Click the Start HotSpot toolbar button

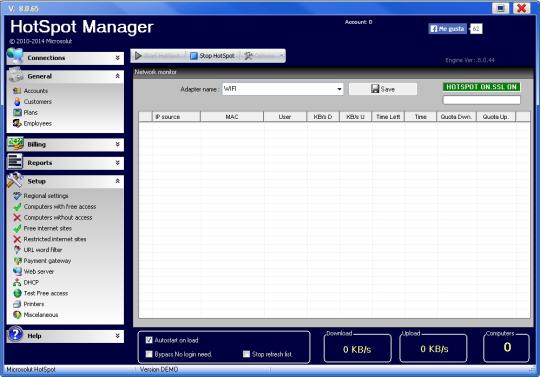(158, 56)
